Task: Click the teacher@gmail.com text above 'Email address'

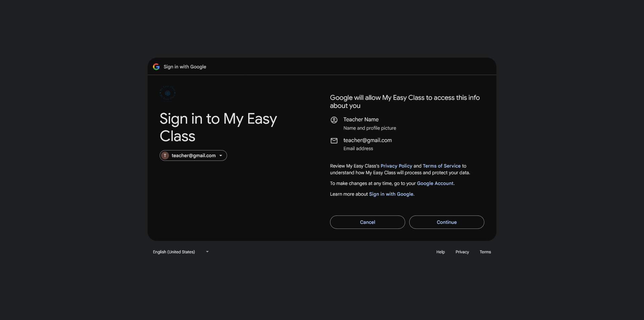Action: [367, 140]
